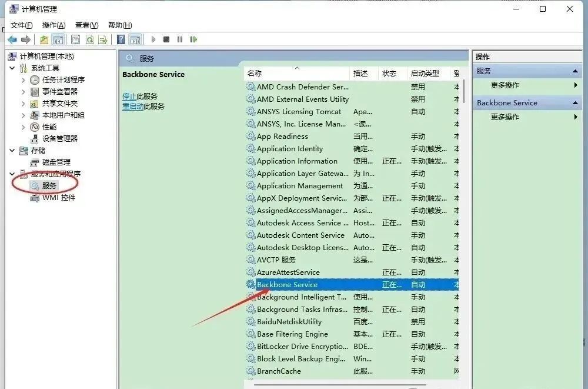This screenshot has height=389, width=588.
Task: Expand the 本地用户和组 node arrow
Action: point(24,115)
